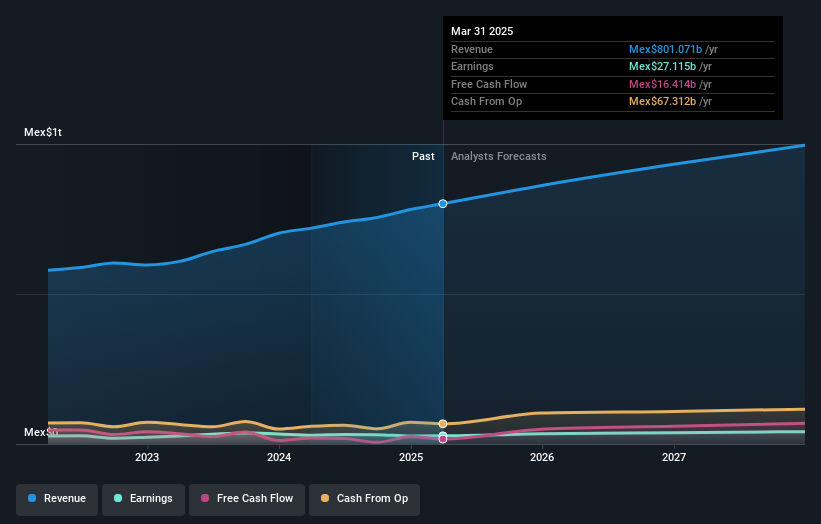821x524 pixels.
Task: Click the Mex$1t y-axis label
Action: click(43, 132)
